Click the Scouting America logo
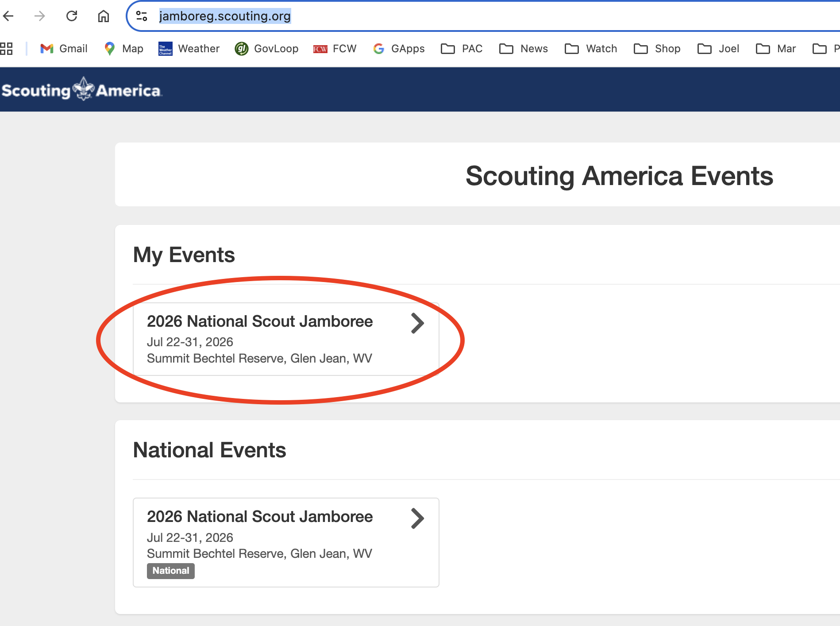The height and width of the screenshot is (626, 840). (x=82, y=90)
